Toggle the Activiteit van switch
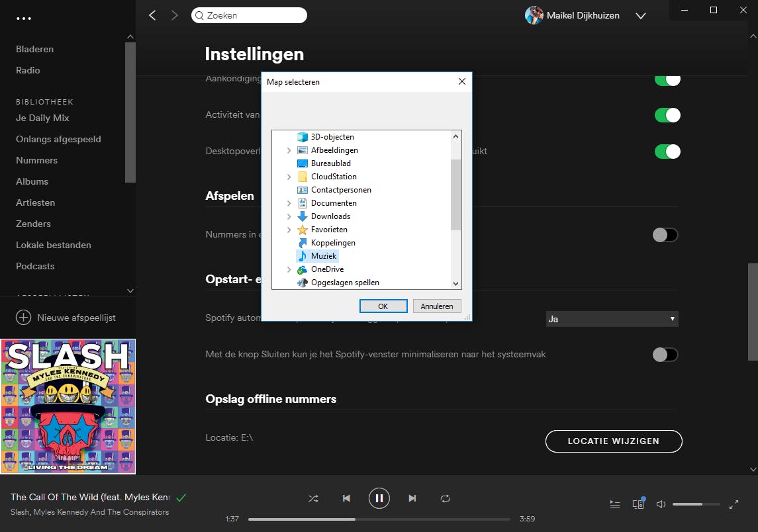The width and height of the screenshot is (758, 532). point(667,115)
